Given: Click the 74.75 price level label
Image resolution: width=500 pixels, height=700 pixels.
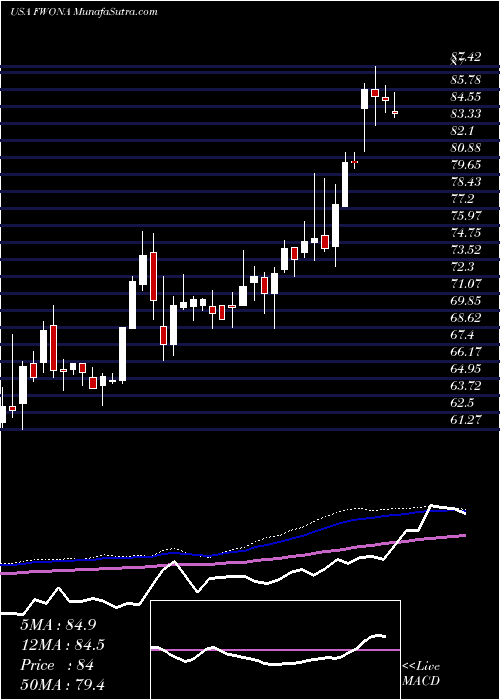Looking at the screenshot, I should click(x=466, y=233).
